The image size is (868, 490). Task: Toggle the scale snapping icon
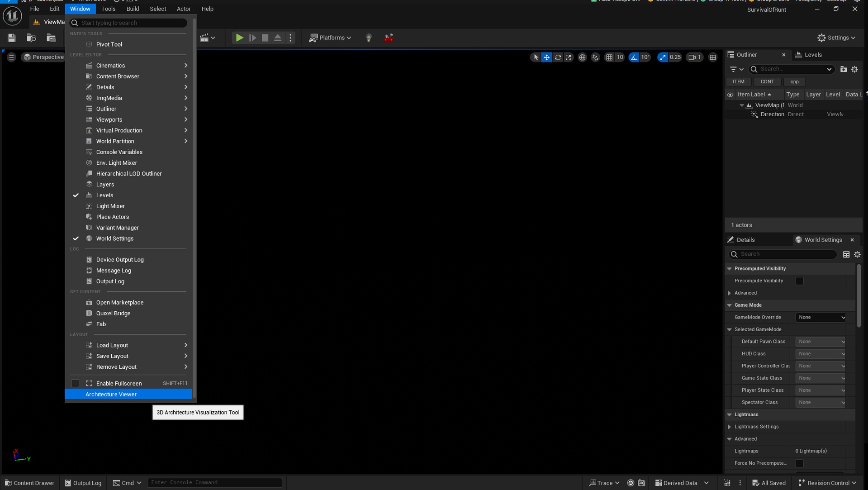tap(663, 57)
